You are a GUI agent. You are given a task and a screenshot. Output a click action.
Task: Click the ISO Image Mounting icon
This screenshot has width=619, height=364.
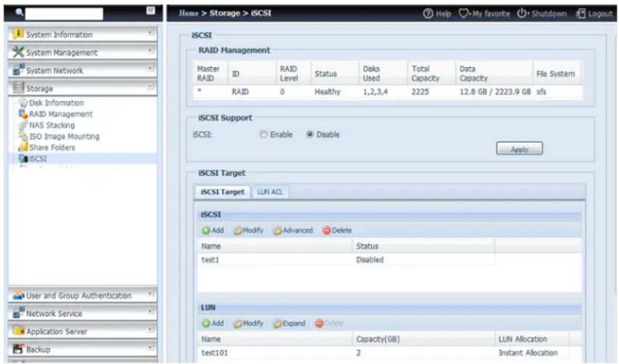23,136
